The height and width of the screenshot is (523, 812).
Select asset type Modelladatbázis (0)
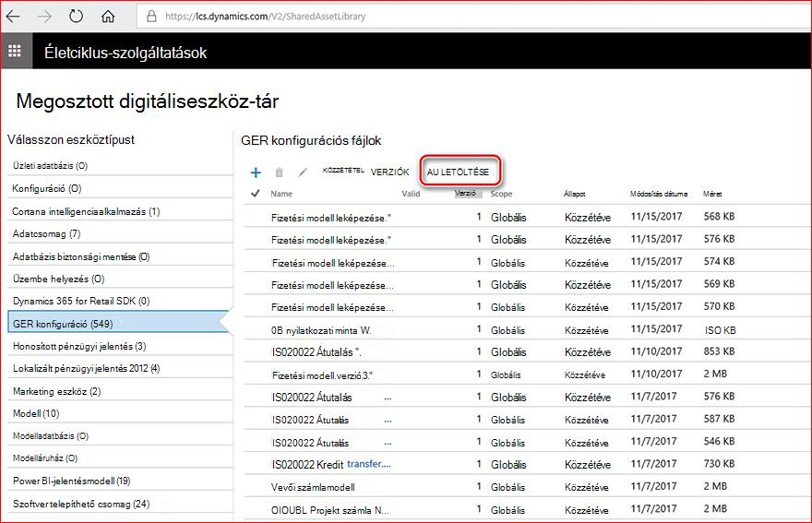(120, 436)
